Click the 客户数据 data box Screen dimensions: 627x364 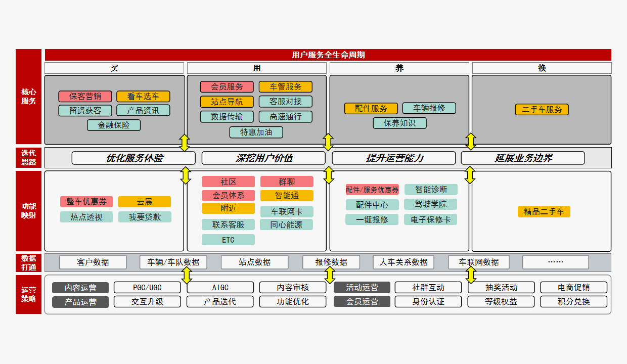click(x=93, y=262)
